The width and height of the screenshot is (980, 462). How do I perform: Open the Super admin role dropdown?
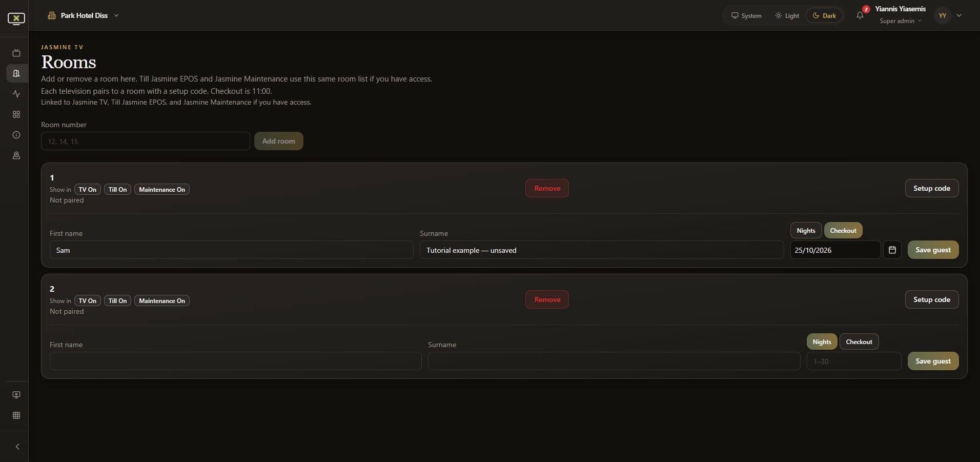(901, 21)
